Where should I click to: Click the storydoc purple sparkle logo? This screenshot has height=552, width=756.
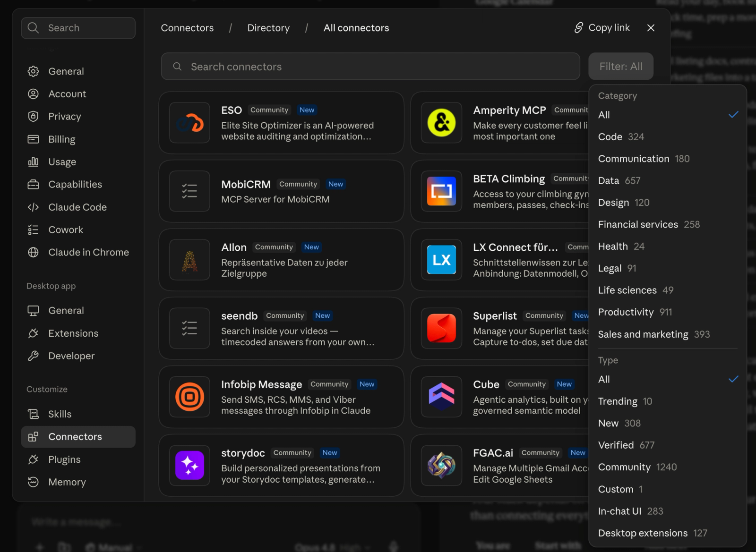[189, 466]
